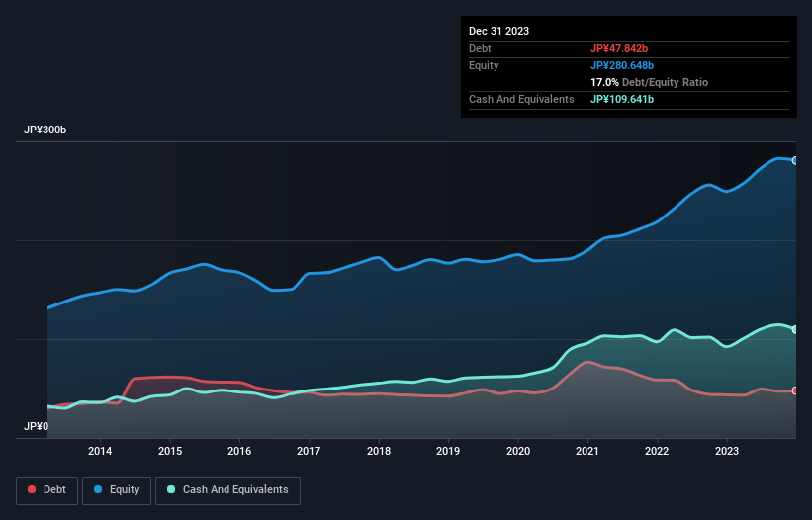Click the 2019 x-axis label
The width and height of the screenshot is (812, 520).
click(448, 451)
